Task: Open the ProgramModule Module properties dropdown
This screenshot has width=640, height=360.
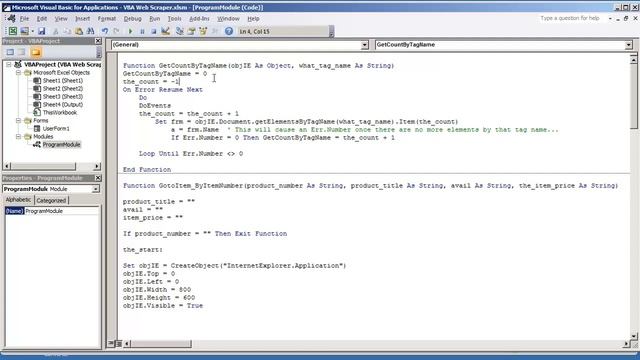Action: pyautogui.click(x=95, y=189)
